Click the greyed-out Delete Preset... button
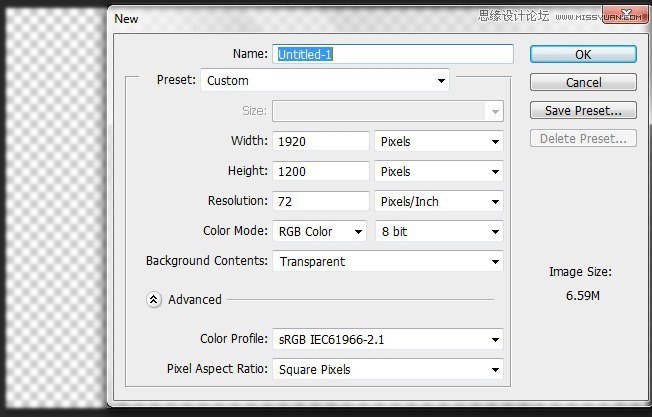 coord(583,139)
